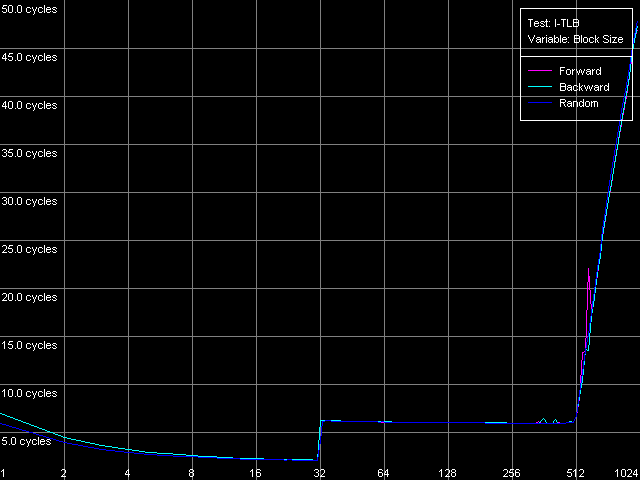Select the 25.0 cycles axis label
Screen dimensions: 640x480
(x=29, y=249)
